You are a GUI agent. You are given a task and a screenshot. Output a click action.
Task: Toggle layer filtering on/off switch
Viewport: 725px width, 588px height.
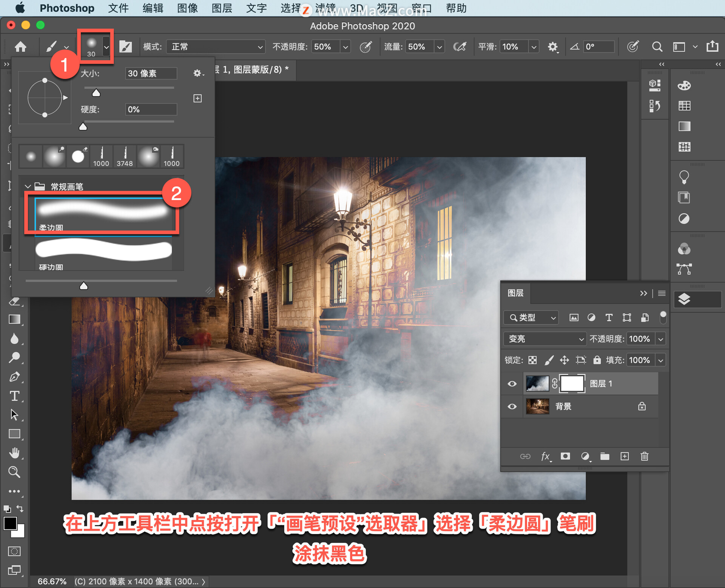tap(663, 317)
